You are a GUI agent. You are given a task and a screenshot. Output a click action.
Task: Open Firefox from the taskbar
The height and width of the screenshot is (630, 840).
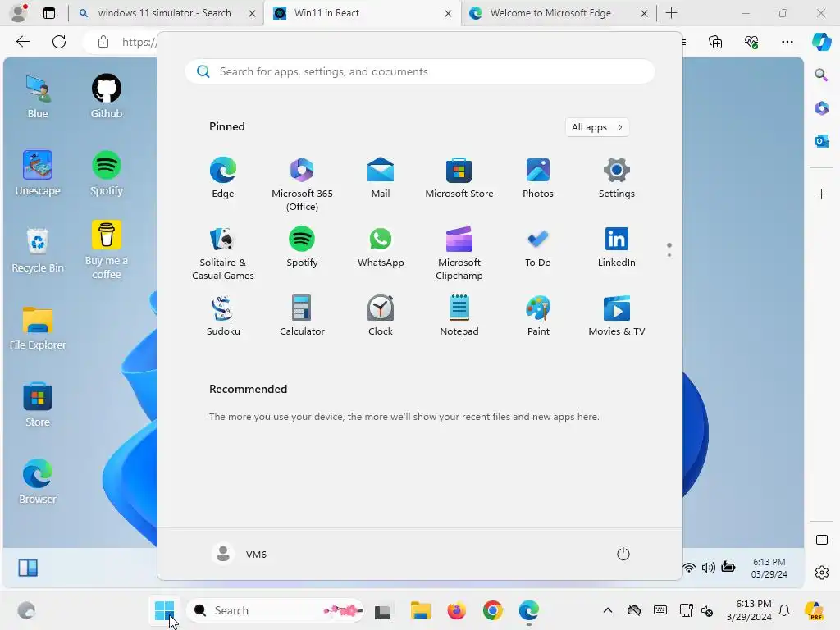click(456, 610)
